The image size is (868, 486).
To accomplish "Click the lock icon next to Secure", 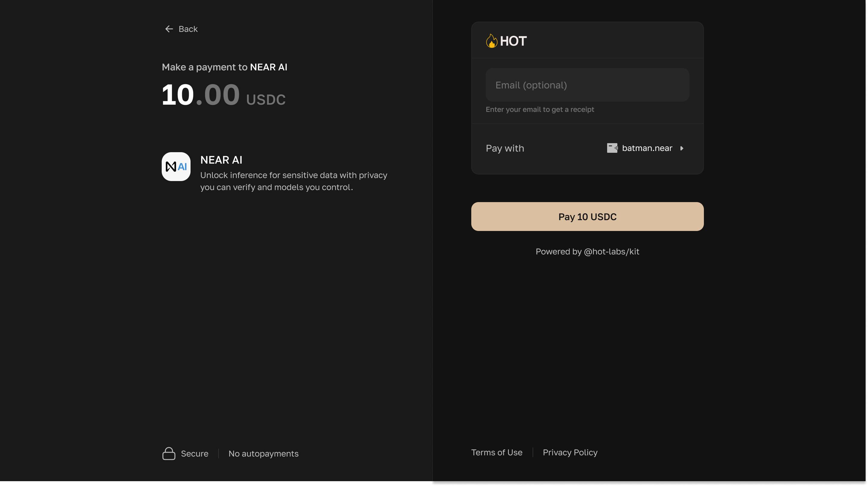I will (169, 454).
